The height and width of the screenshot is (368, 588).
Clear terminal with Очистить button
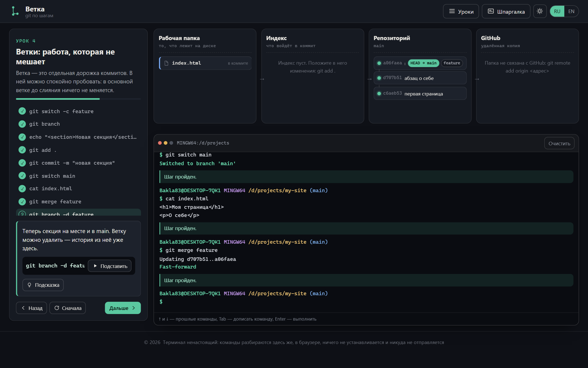(x=559, y=143)
